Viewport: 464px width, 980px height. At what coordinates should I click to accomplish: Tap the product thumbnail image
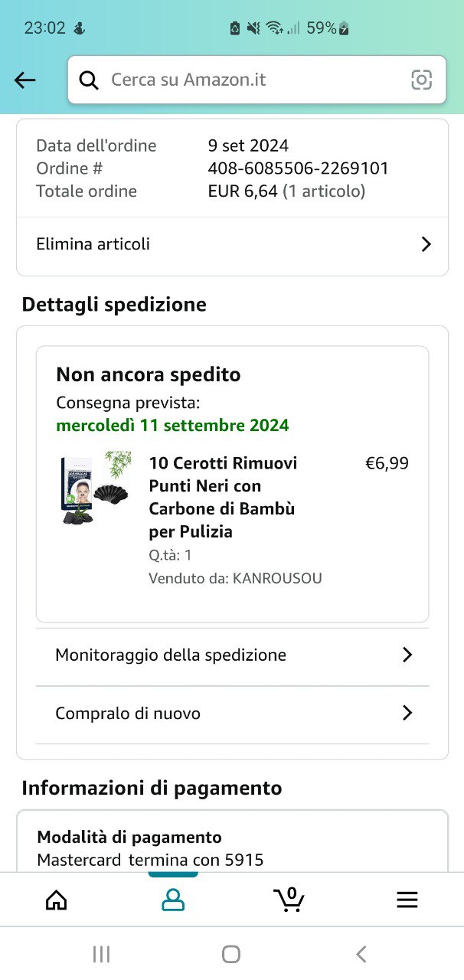click(x=97, y=488)
